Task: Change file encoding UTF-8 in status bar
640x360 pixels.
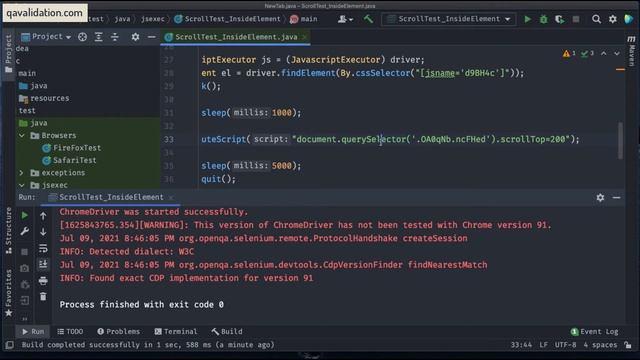Action: tap(565, 345)
